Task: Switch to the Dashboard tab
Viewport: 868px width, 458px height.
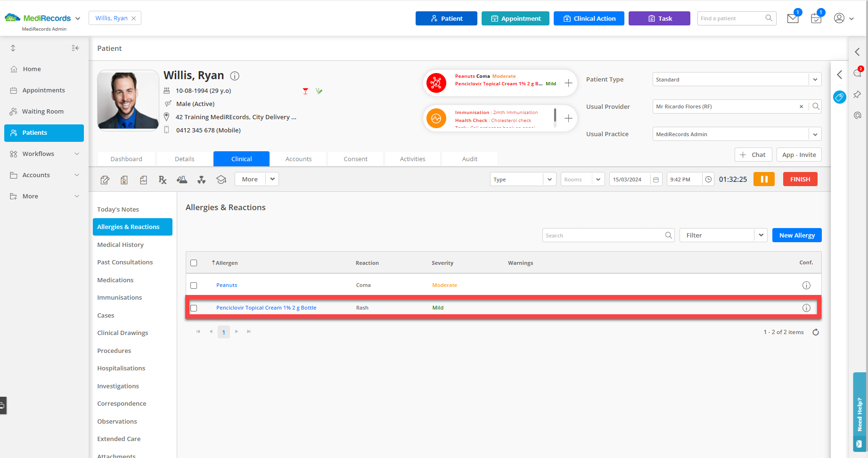Action: tap(126, 159)
